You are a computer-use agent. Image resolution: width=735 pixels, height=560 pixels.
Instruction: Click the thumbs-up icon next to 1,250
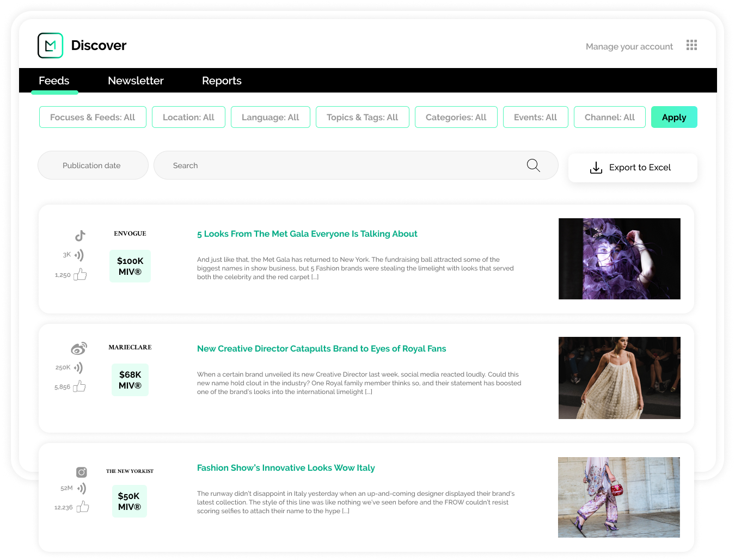tap(81, 274)
